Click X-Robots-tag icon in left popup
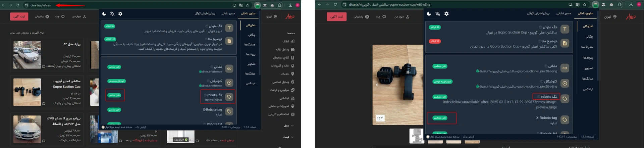 pyautogui.click(x=229, y=111)
